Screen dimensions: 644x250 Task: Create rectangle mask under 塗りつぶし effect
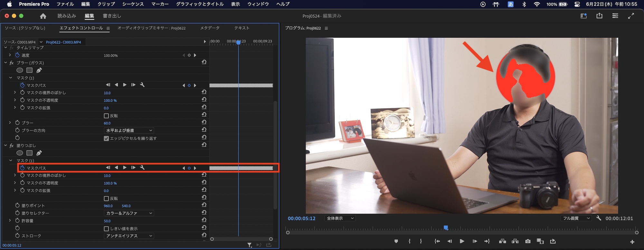pyautogui.click(x=29, y=153)
